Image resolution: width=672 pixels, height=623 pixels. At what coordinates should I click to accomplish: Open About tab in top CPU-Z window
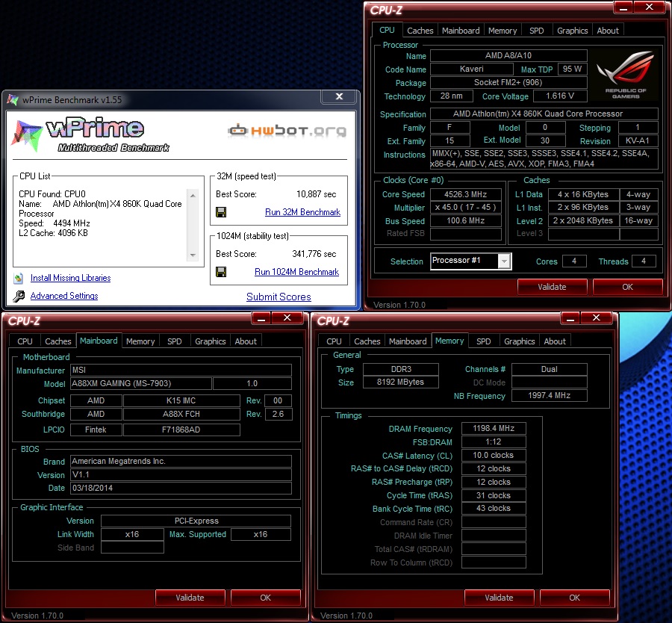(608, 31)
